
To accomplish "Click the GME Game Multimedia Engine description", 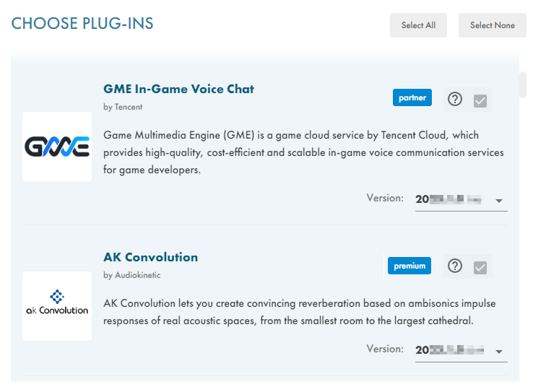I will point(303,152).
